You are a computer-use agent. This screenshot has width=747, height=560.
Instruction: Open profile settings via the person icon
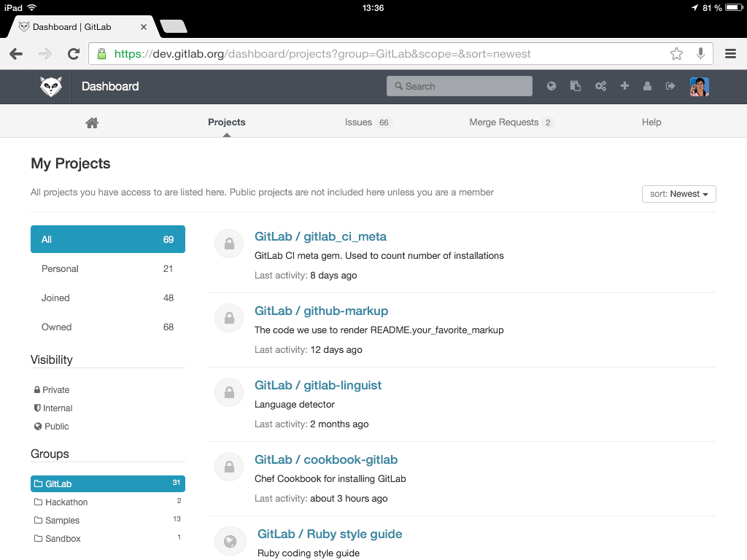647,85
